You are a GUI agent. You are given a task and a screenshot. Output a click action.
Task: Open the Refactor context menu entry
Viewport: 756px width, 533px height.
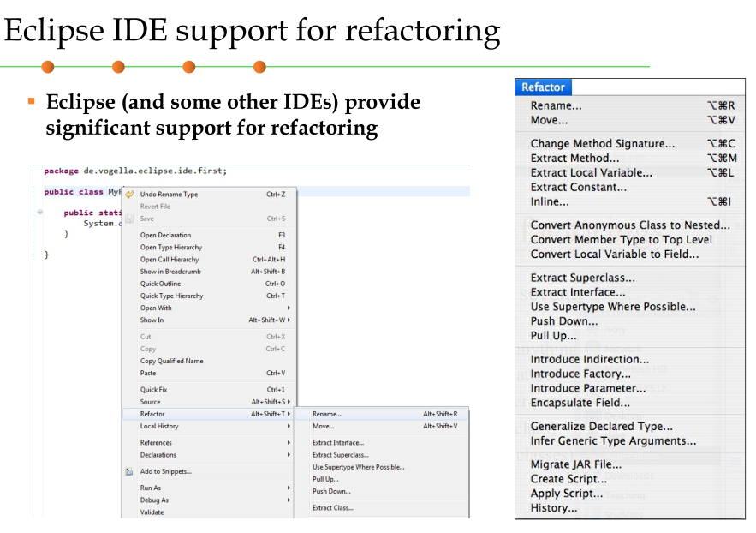click(209, 414)
